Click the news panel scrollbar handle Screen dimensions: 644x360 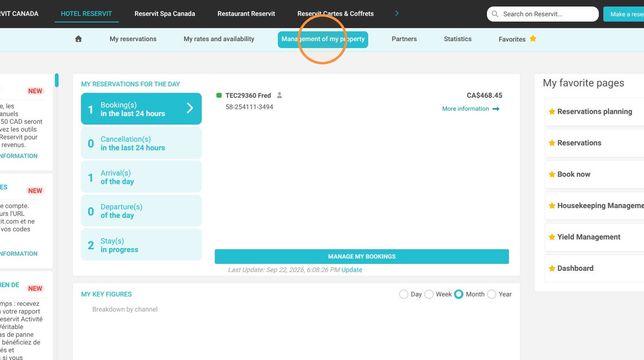tap(57, 80)
